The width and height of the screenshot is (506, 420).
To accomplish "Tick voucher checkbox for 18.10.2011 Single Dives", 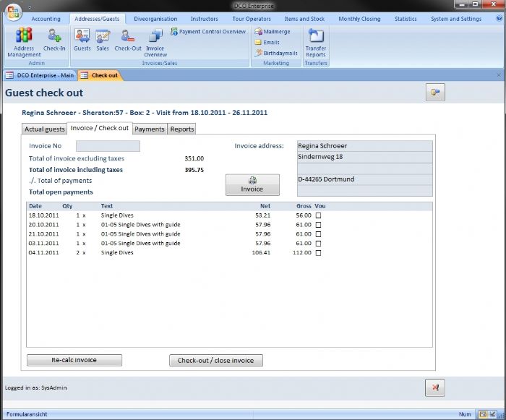I will (318, 215).
